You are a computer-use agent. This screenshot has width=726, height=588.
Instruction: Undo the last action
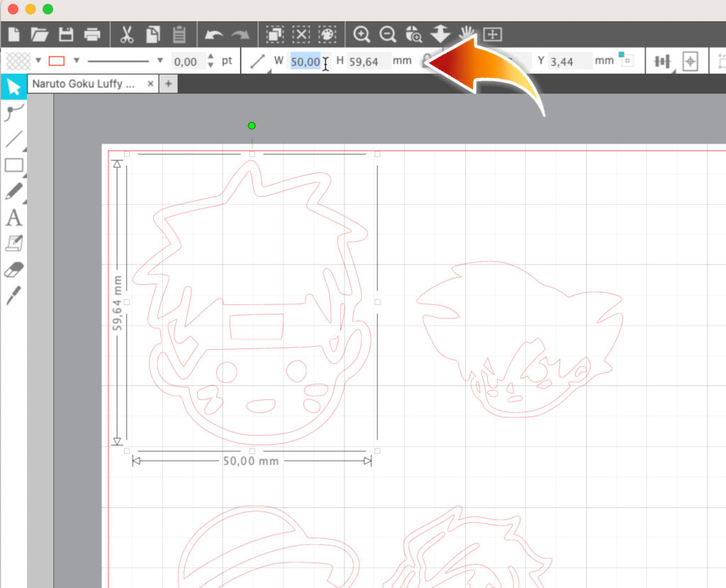point(215,34)
